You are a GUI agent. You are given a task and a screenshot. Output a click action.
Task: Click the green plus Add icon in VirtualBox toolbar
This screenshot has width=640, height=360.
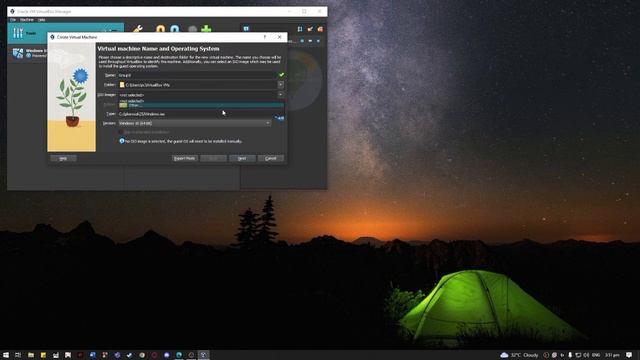[x=206, y=29]
